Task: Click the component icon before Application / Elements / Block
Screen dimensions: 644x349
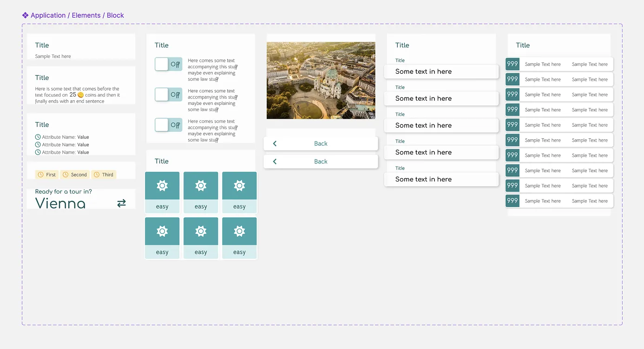Action: point(26,15)
